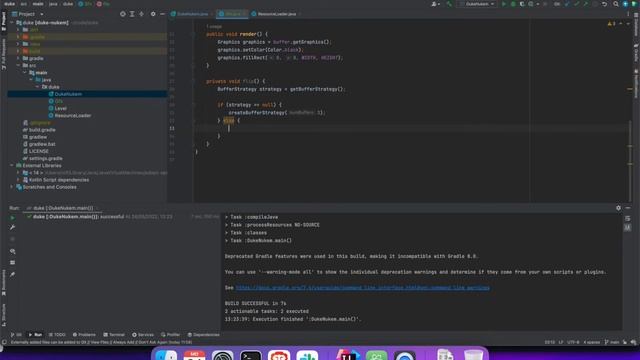Image resolution: width=640 pixels, height=360 pixels.
Task: Collapse the External Libraries node
Action: point(12,165)
